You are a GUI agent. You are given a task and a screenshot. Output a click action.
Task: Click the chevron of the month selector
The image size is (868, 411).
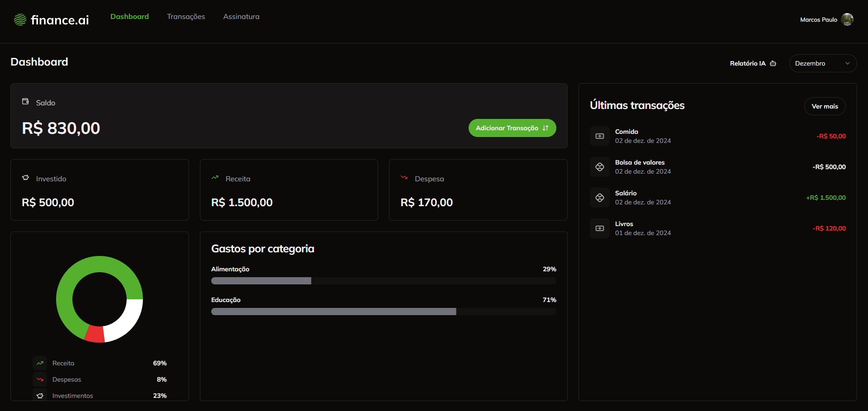[x=848, y=63]
